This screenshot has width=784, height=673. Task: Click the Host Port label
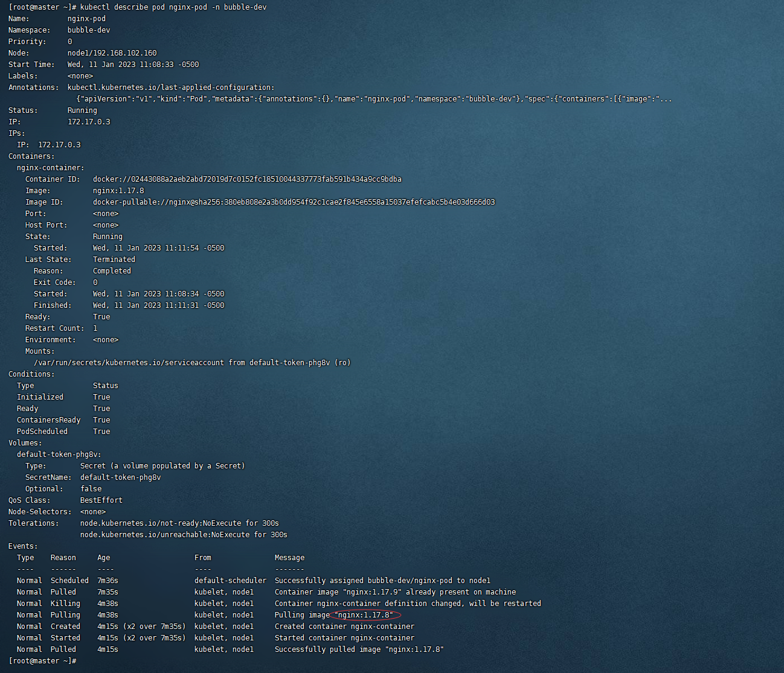click(x=47, y=225)
